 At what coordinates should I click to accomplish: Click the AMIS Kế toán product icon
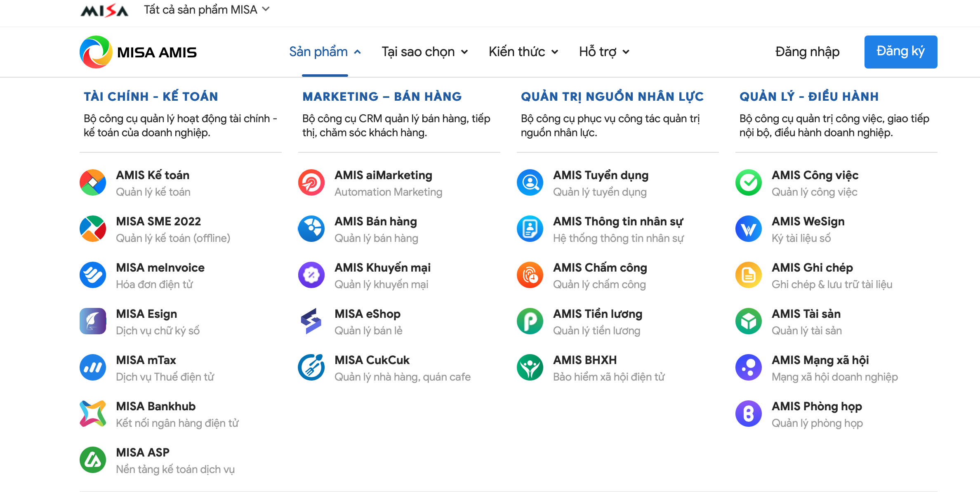point(93,182)
